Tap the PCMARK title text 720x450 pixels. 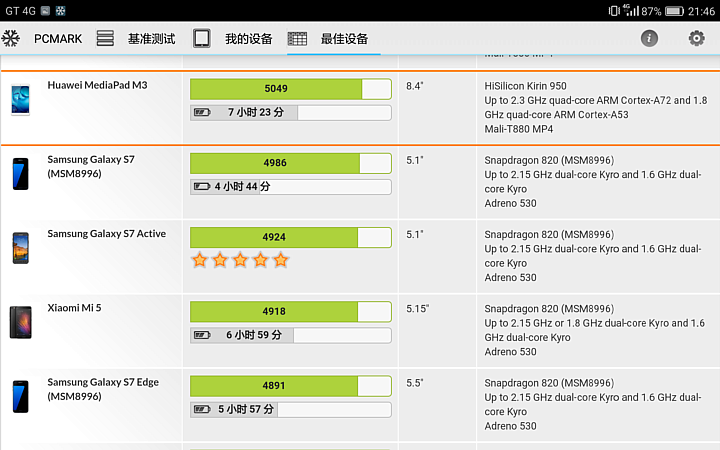(58, 39)
